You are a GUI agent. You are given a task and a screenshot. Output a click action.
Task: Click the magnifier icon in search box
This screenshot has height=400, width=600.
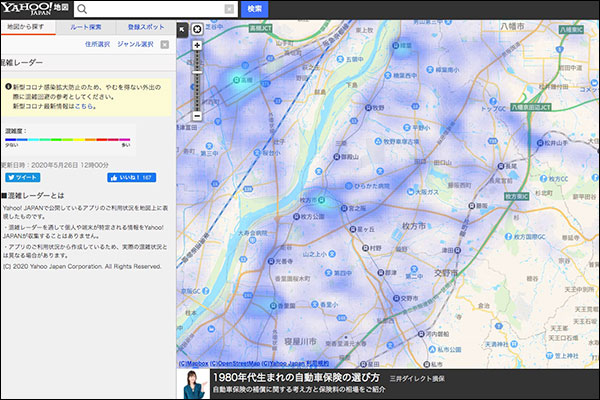click(84, 9)
